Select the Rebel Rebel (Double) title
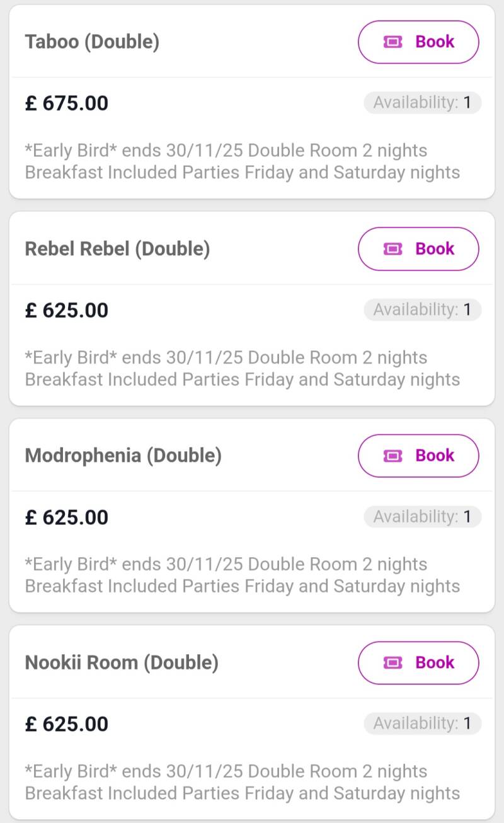This screenshot has height=823, width=504. click(117, 249)
